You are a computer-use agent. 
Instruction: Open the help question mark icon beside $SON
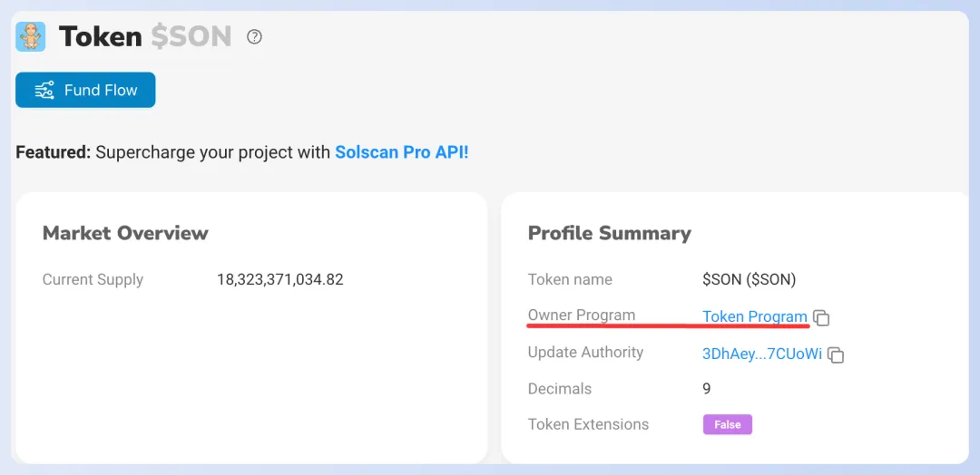pos(254,37)
